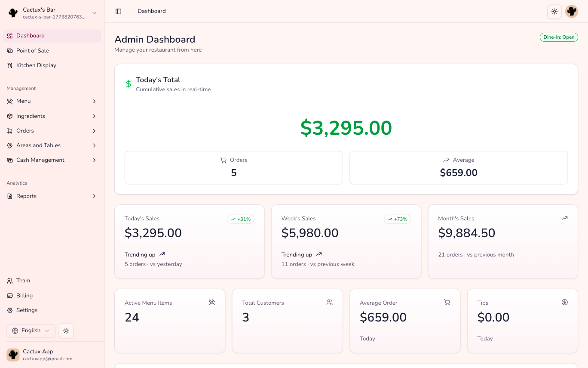Click the dollar coin icon on Tips card
Image resolution: width=588 pixels, height=368 pixels.
tap(565, 302)
